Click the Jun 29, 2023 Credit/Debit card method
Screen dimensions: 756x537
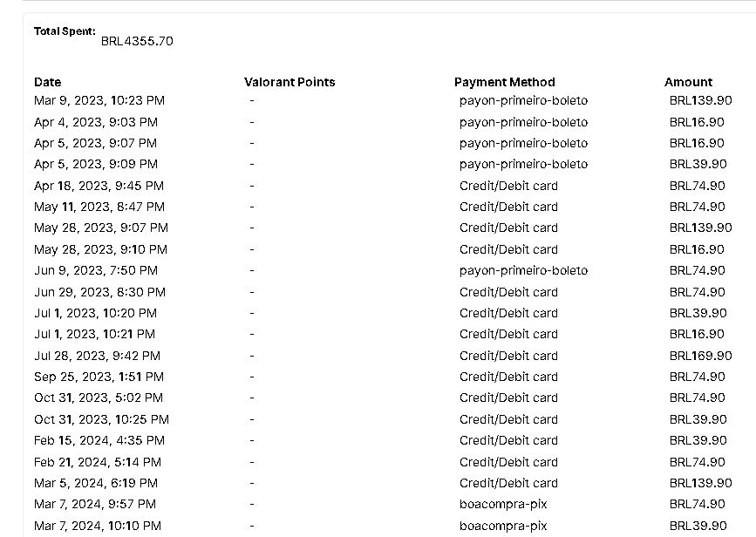tap(508, 292)
